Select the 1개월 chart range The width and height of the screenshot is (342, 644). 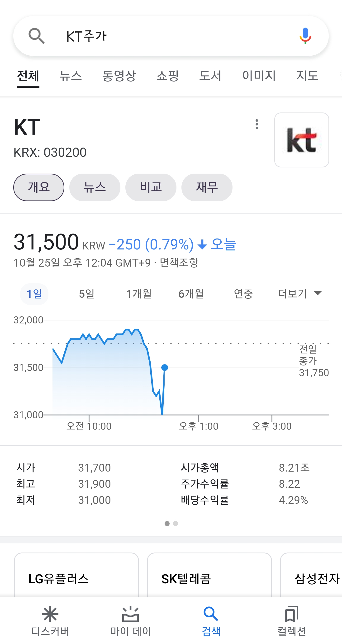[139, 294]
